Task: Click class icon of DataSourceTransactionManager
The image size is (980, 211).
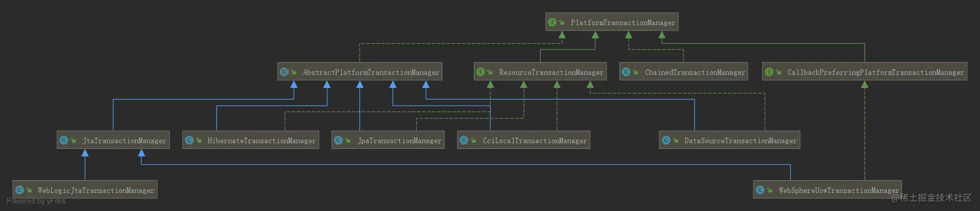Action: coord(666,140)
